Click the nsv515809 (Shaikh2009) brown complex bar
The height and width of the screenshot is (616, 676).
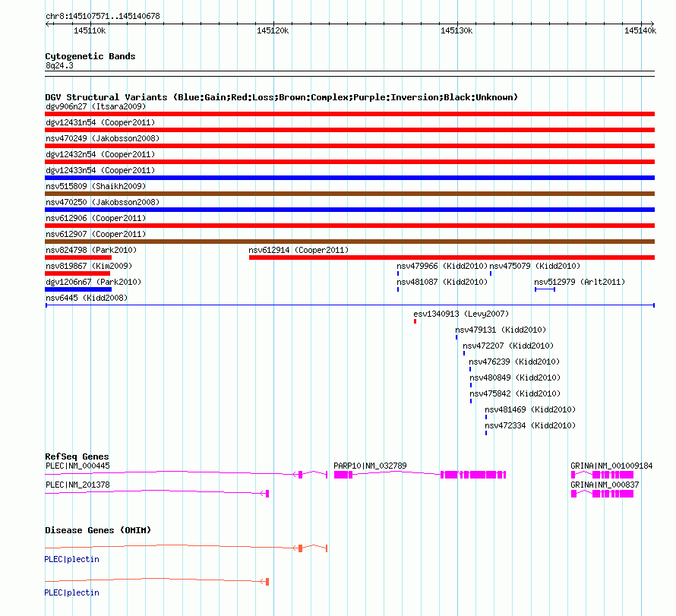349,194
